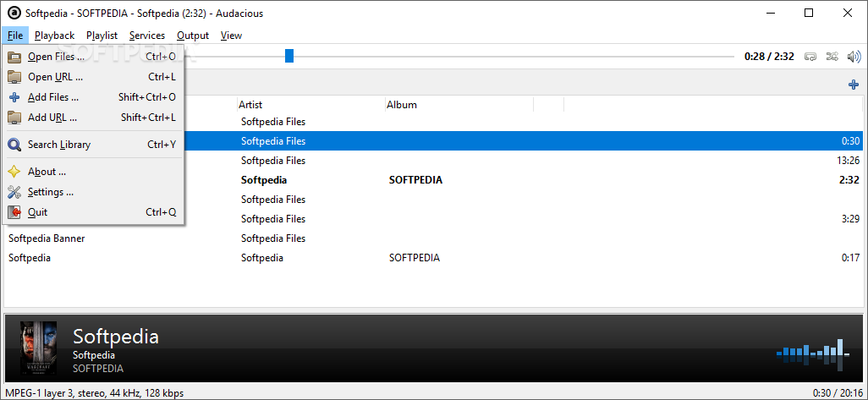Image resolution: width=868 pixels, height=400 pixels.
Task: Add a new playlist with plus icon
Action: point(854,85)
